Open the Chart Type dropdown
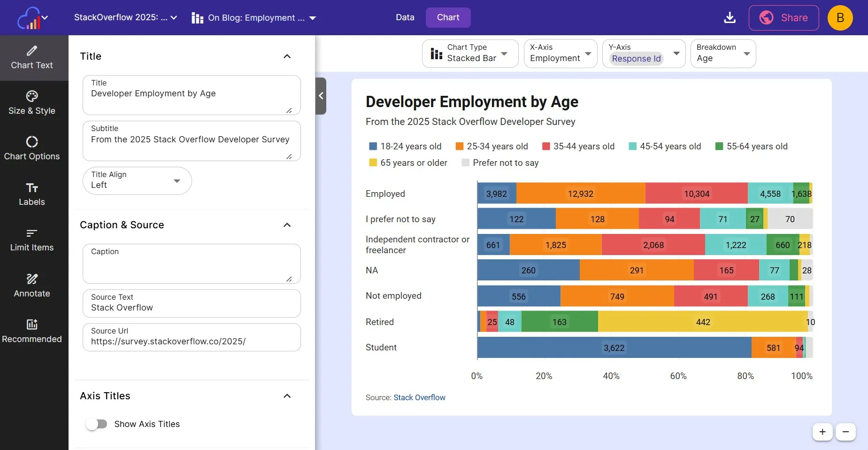Screen dimensions: 868x450 [470, 54]
